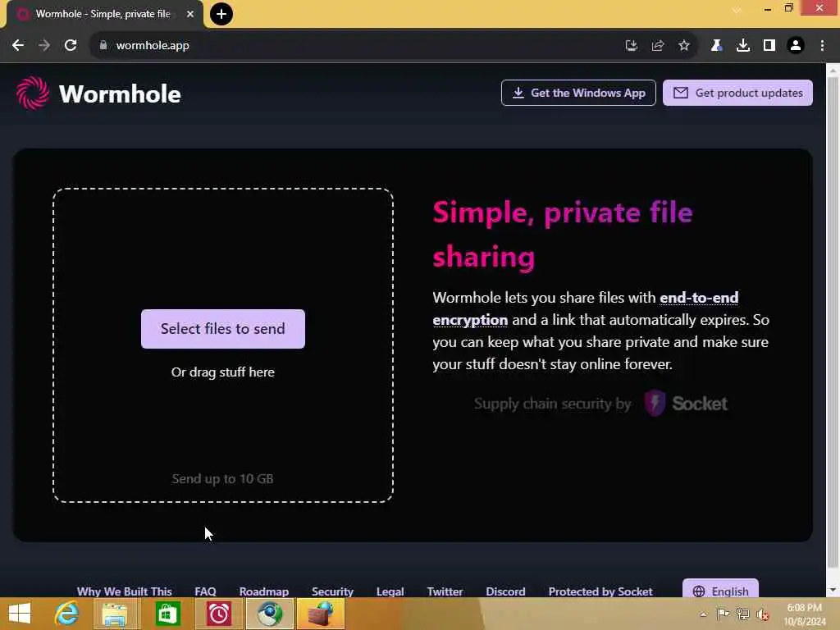Viewport: 840px width, 630px height.
Task: Click the muted volume tray icon
Action: [x=763, y=614]
